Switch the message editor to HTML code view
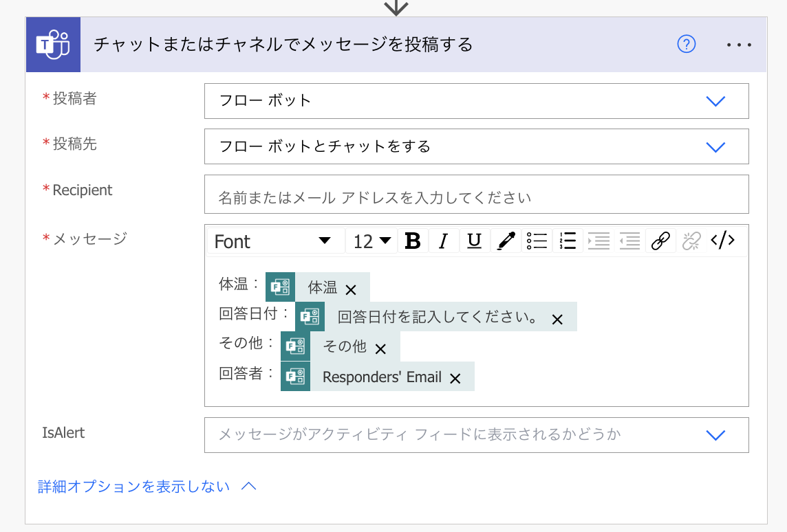The image size is (787, 532). [722, 241]
